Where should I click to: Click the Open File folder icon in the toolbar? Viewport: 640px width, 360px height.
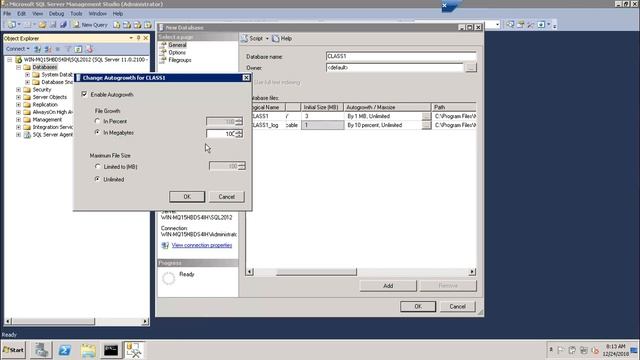pyautogui.click(x=42, y=25)
